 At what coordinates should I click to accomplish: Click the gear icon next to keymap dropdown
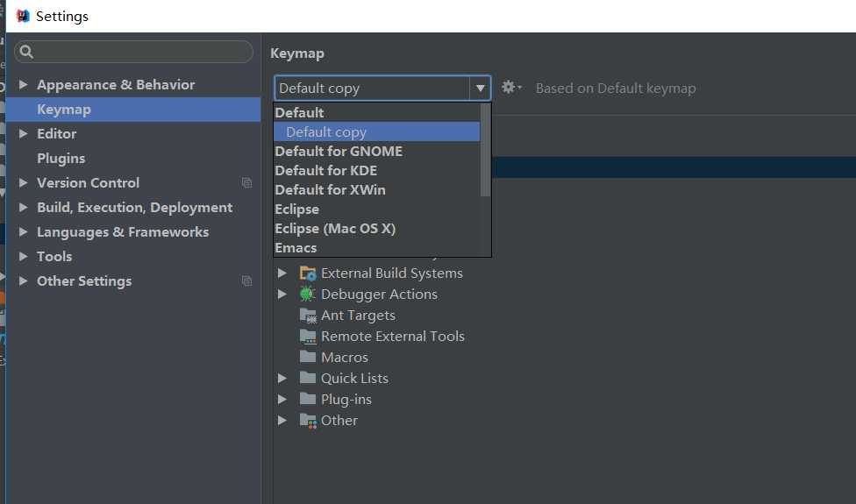tap(511, 88)
